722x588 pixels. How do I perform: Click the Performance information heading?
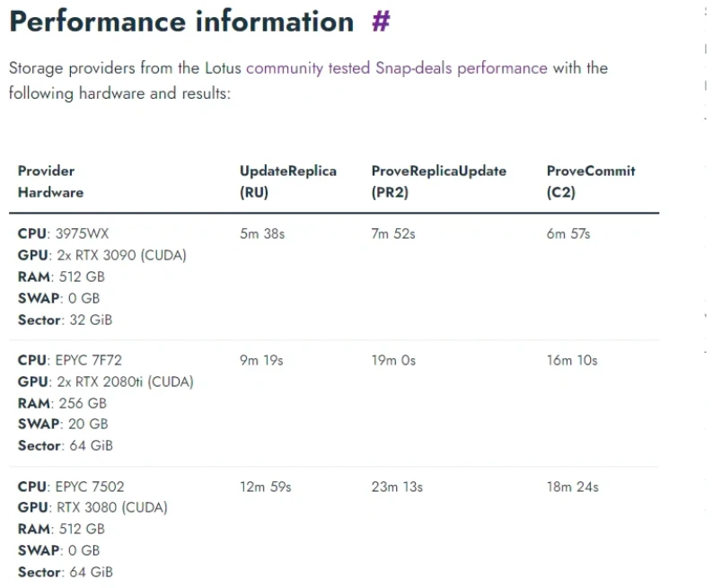point(181,22)
